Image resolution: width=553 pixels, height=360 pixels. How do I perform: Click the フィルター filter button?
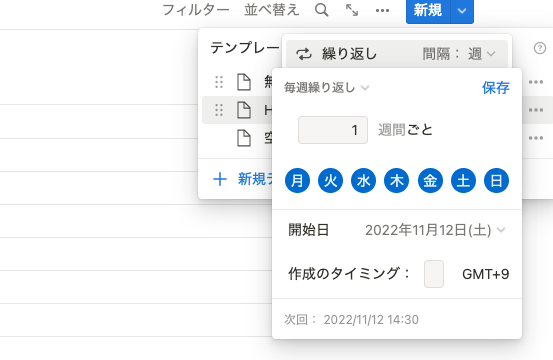[196, 10]
